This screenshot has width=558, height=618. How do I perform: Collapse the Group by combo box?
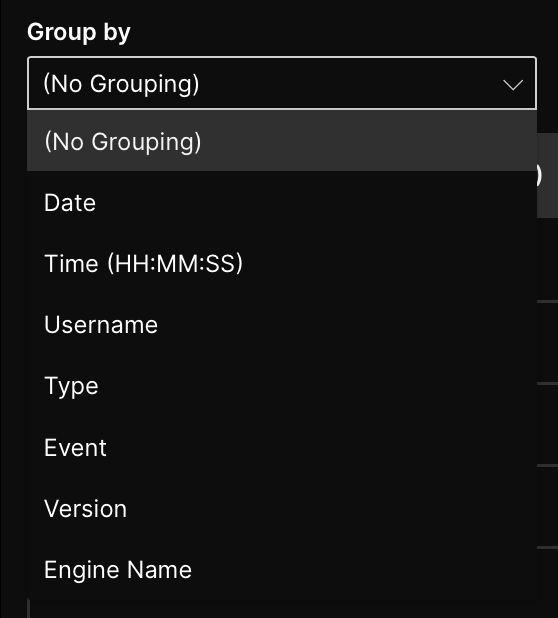pos(282,83)
